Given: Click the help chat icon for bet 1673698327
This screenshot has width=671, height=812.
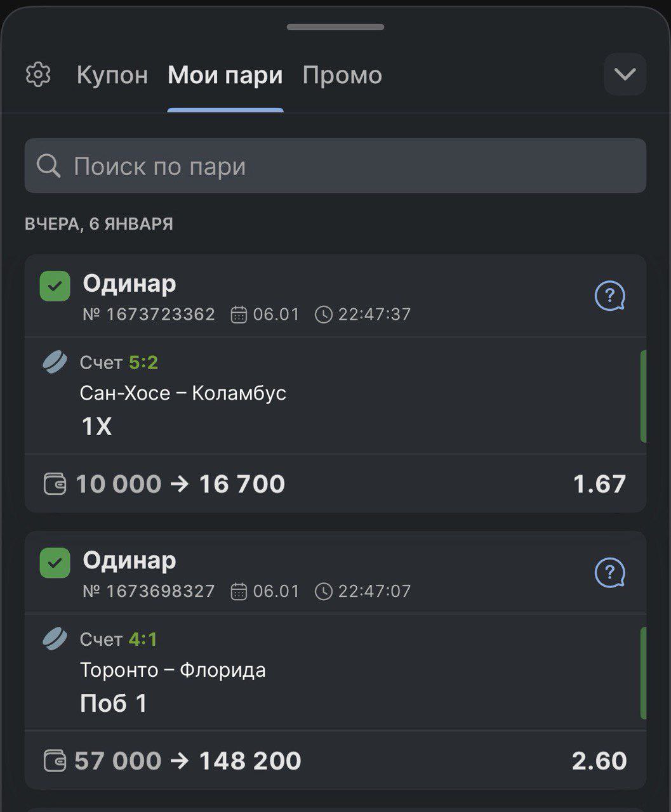Looking at the screenshot, I should [x=609, y=573].
